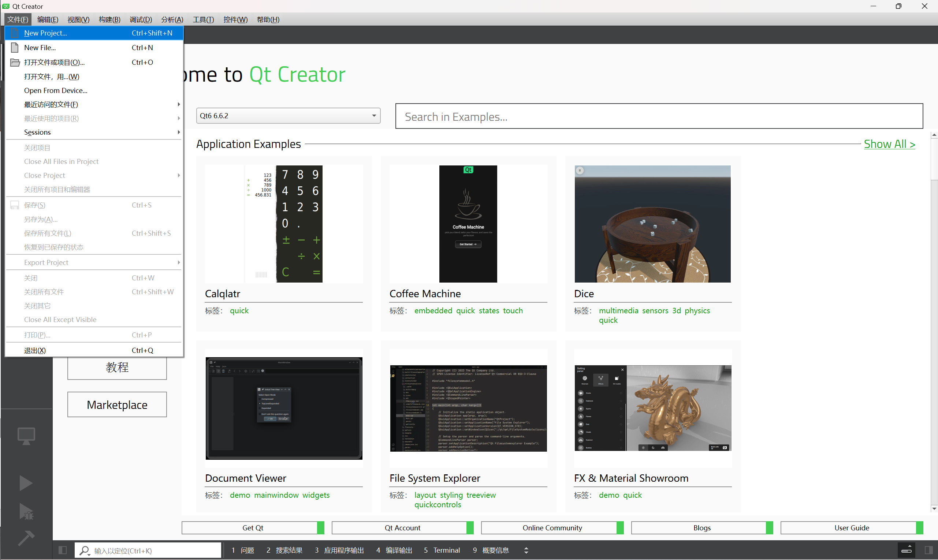Open the Document Viewer example thumbnail
Image resolution: width=938 pixels, height=560 pixels.
coord(284,408)
